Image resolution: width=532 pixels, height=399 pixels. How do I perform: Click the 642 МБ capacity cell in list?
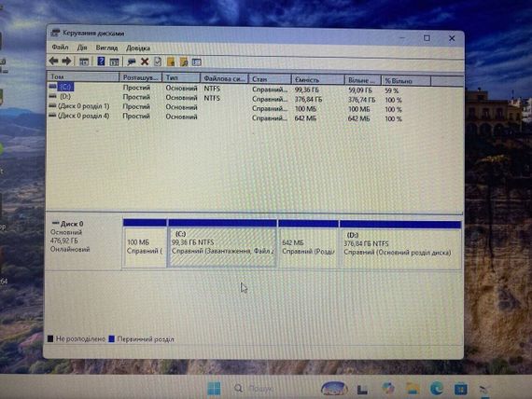pos(305,118)
